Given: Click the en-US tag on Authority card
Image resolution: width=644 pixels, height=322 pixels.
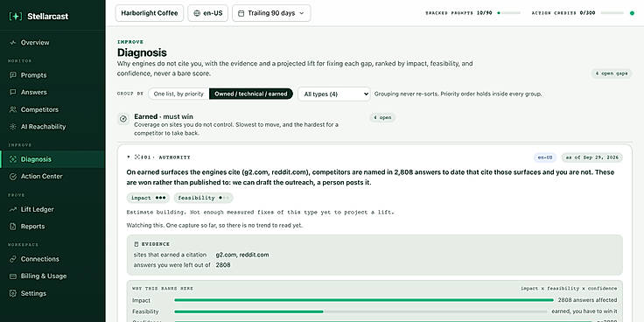Looking at the screenshot, I should coord(545,157).
